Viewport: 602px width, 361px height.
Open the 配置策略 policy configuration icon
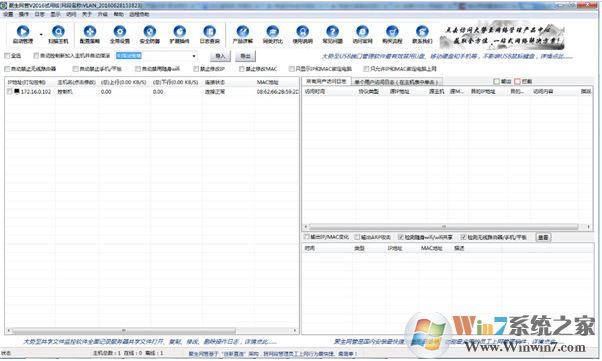pyautogui.click(x=90, y=31)
